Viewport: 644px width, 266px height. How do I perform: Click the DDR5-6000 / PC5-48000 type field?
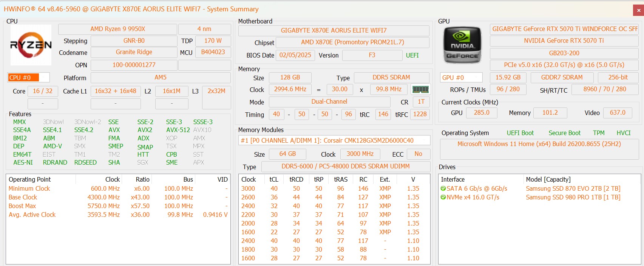point(346,166)
